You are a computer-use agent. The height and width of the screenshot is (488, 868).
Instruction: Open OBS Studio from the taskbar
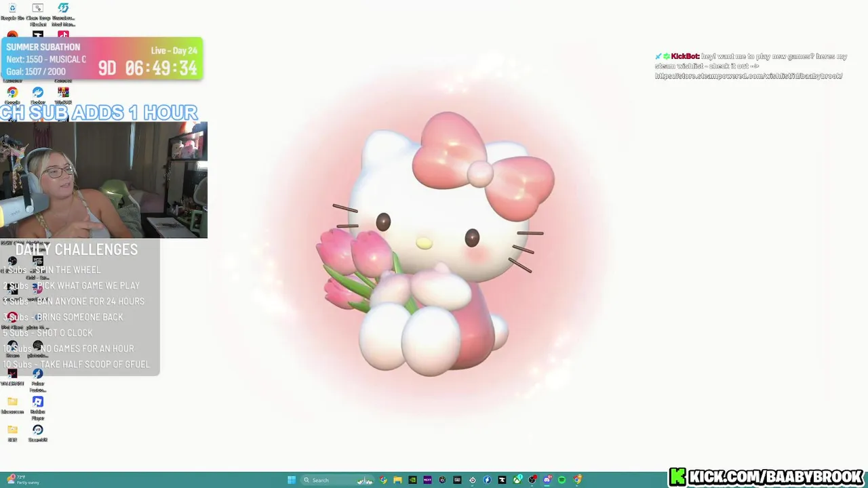[x=532, y=480]
